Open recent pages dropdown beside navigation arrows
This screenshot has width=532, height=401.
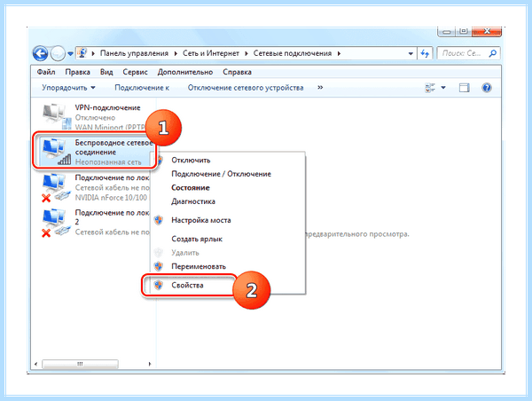click(x=70, y=53)
